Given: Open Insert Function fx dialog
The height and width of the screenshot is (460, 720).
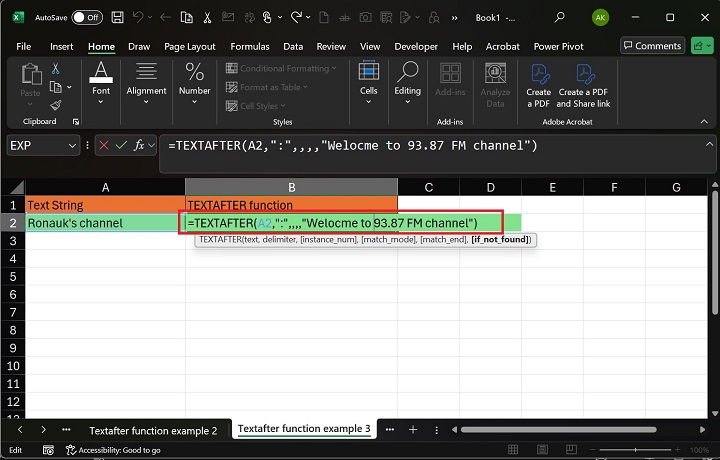Looking at the screenshot, I should 140,145.
